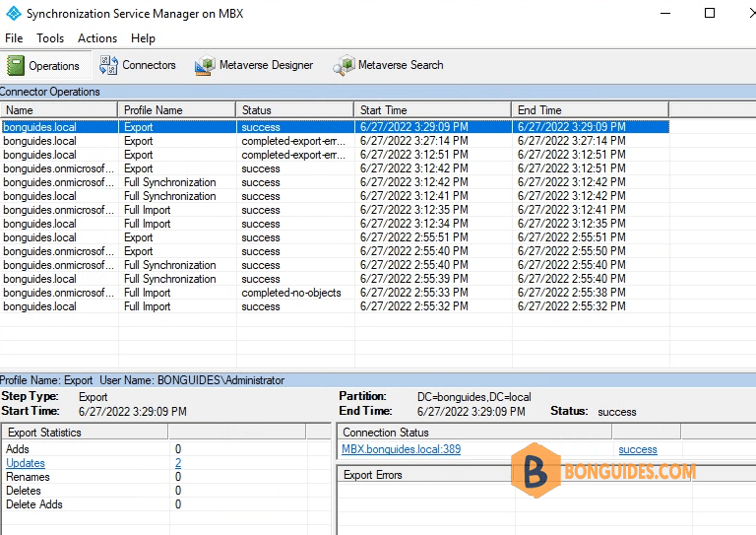Sort by the Start Time column header

pos(433,110)
